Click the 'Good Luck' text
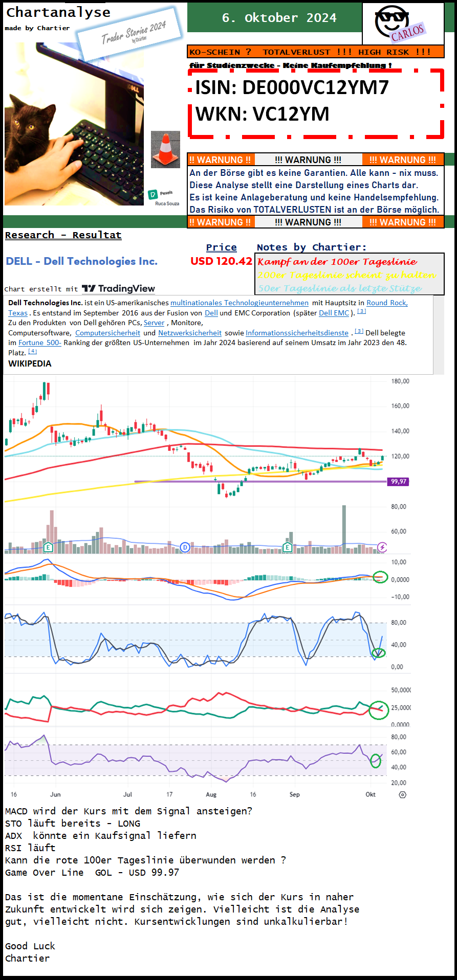Screen dimensions: 457x980 [x=30, y=946]
